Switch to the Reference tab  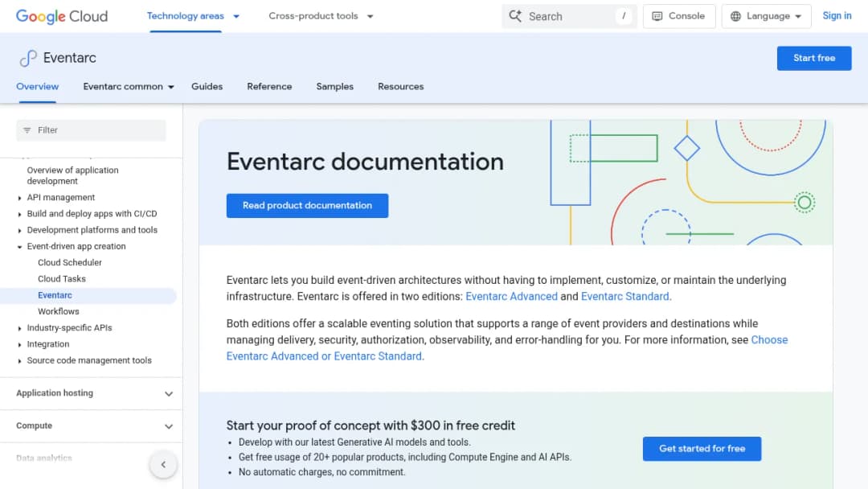click(269, 86)
